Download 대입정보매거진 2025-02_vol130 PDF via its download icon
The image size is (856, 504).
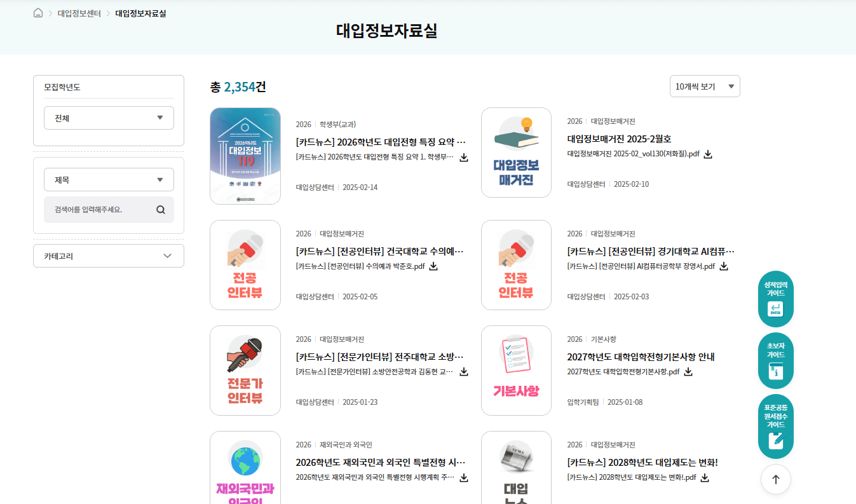(708, 154)
